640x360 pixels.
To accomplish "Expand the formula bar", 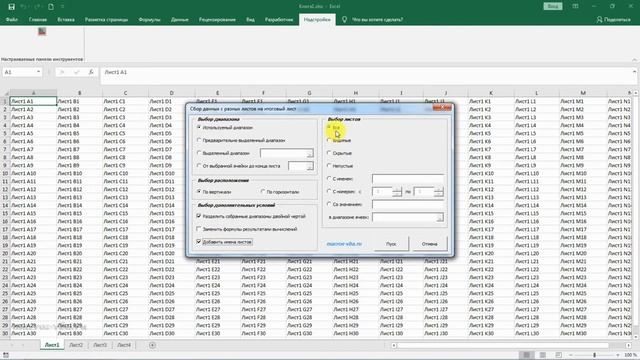I will click(x=635, y=72).
